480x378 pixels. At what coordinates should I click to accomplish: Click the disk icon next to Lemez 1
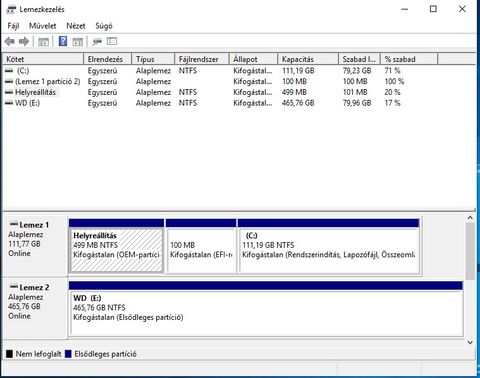click(x=14, y=224)
